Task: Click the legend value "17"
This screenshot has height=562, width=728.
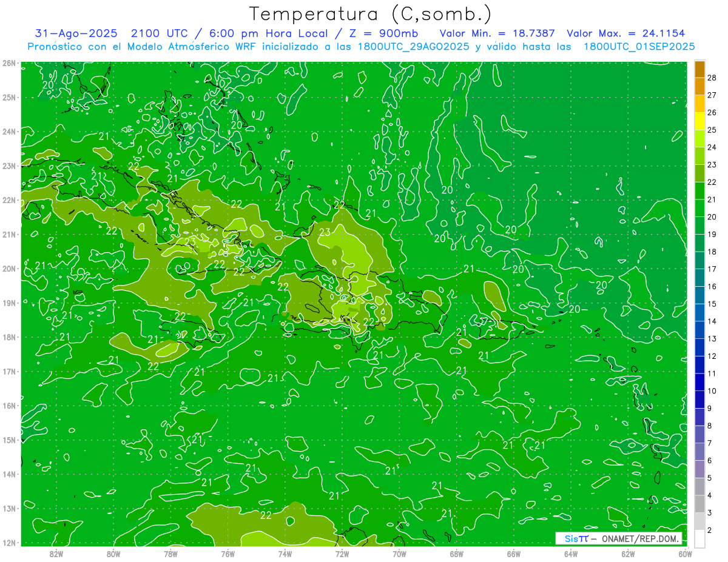Action: coord(712,269)
